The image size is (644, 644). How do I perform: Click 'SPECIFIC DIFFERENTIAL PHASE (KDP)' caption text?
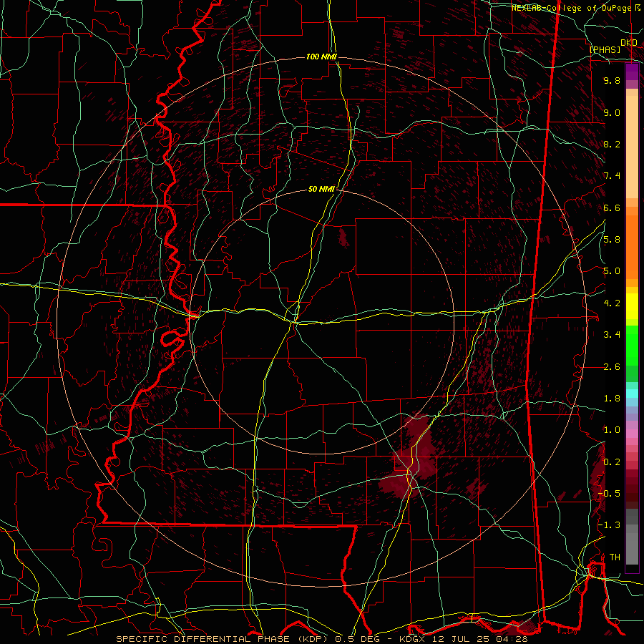coord(222,639)
